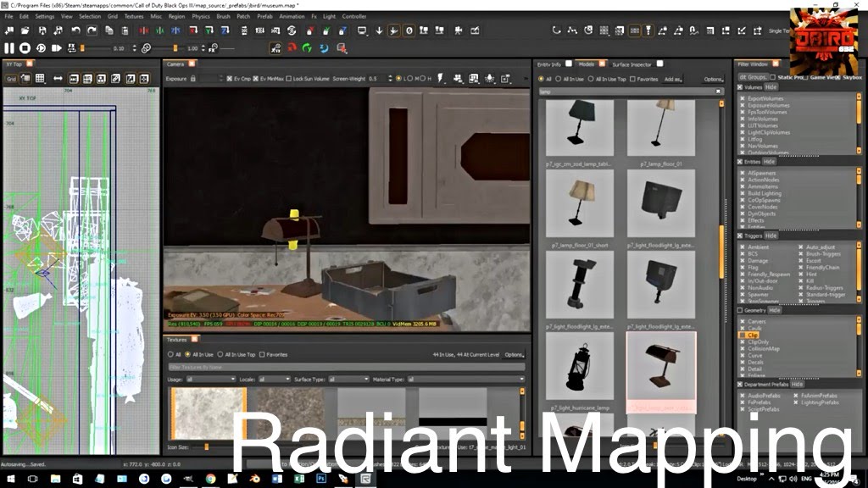Click the Undo arrow icon
The height and width of the screenshot is (488, 868).
tap(75, 31)
